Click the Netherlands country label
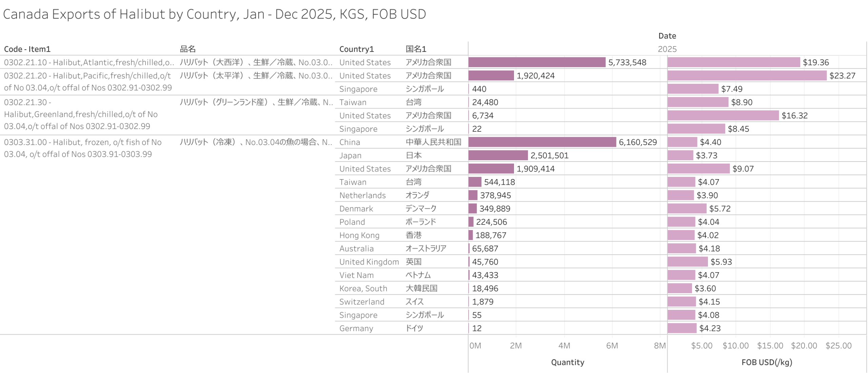 click(362, 195)
